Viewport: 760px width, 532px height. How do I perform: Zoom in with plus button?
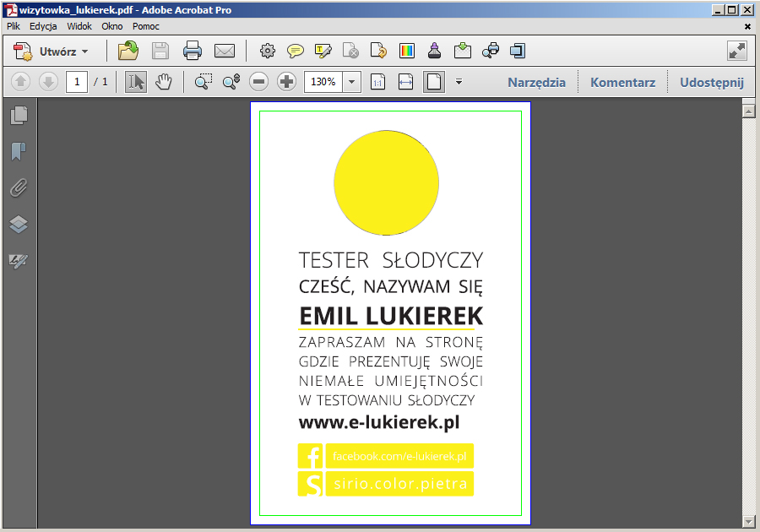[x=286, y=82]
